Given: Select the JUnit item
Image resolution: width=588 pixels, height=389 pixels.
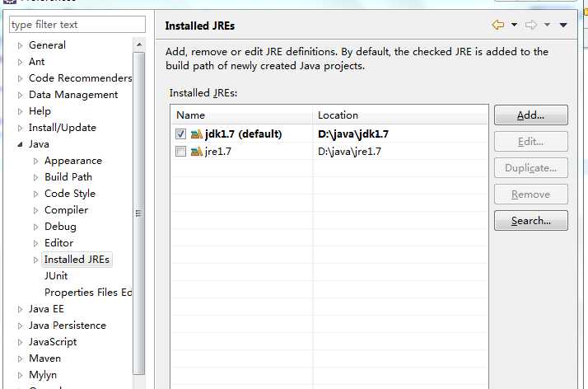Looking at the screenshot, I should pos(56,276).
